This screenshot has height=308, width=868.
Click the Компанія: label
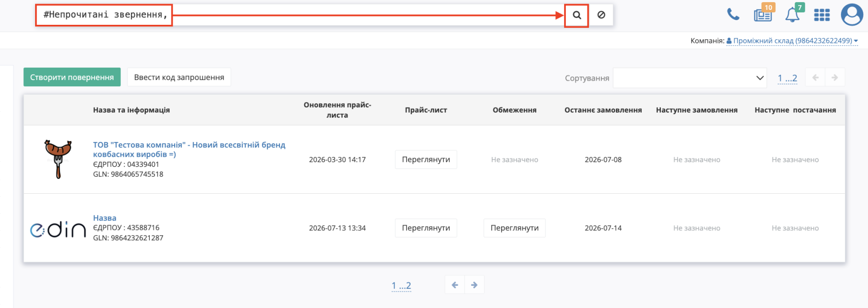(x=707, y=41)
